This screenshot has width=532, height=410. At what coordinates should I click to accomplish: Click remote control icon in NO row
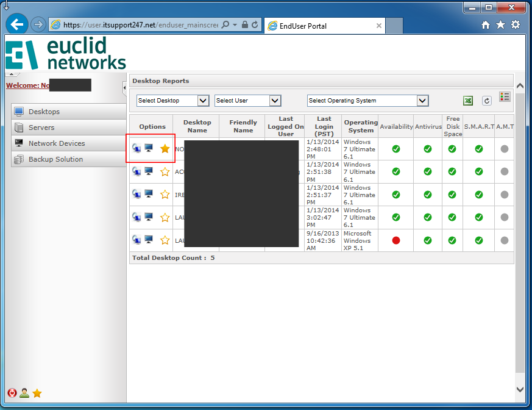[137, 148]
